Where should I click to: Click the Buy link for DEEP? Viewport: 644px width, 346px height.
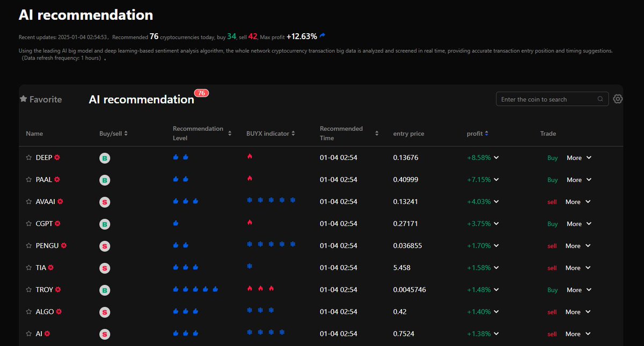pos(552,158)
